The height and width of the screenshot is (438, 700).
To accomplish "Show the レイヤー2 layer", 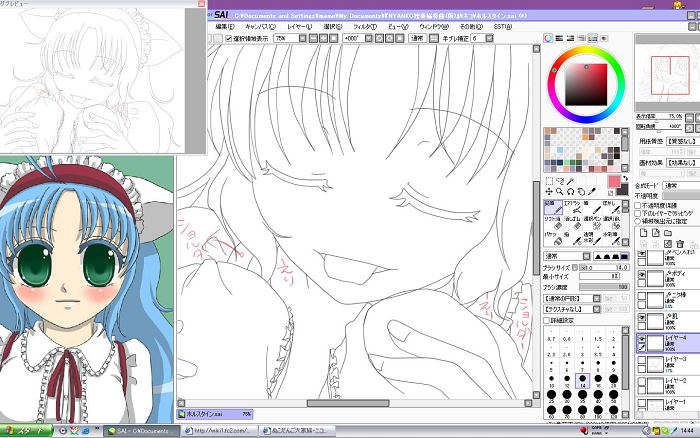I will tap(642, 382).
